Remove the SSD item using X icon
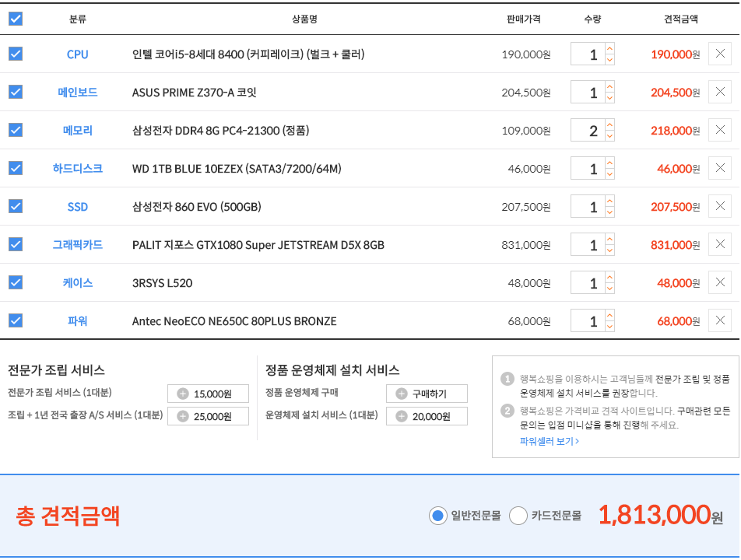Screen dimensions: 741x560 pos(720,206)
